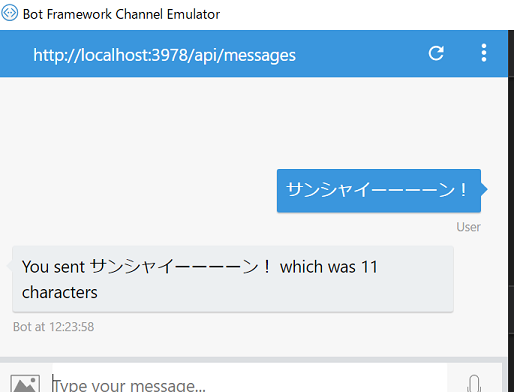Click the microphone icon

(x=474, y=383)
